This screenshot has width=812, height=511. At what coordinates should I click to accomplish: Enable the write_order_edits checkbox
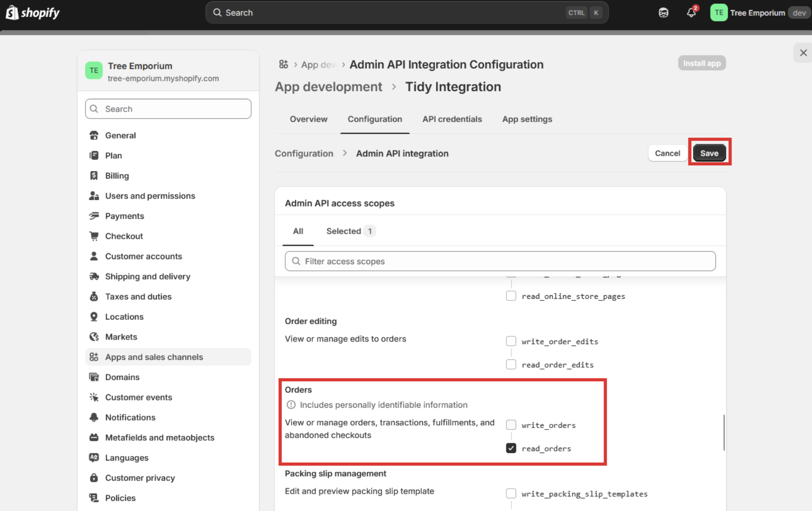(x=511, y=341)
